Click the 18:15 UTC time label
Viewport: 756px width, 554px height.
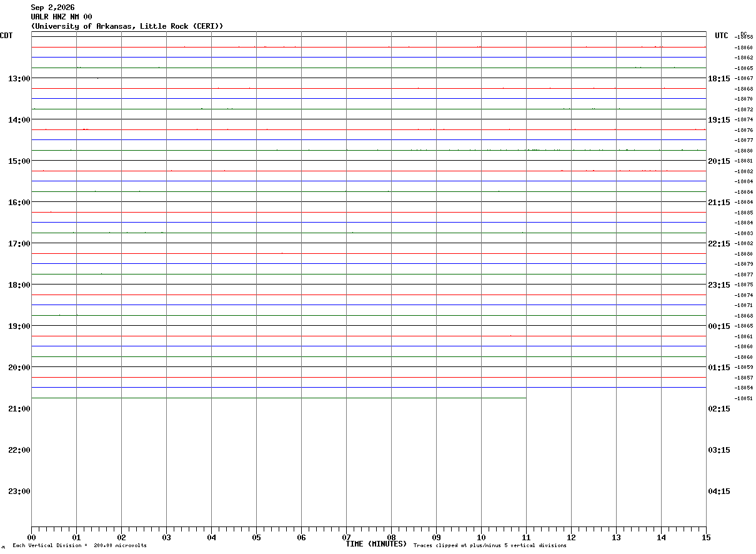tap(719, 78)
